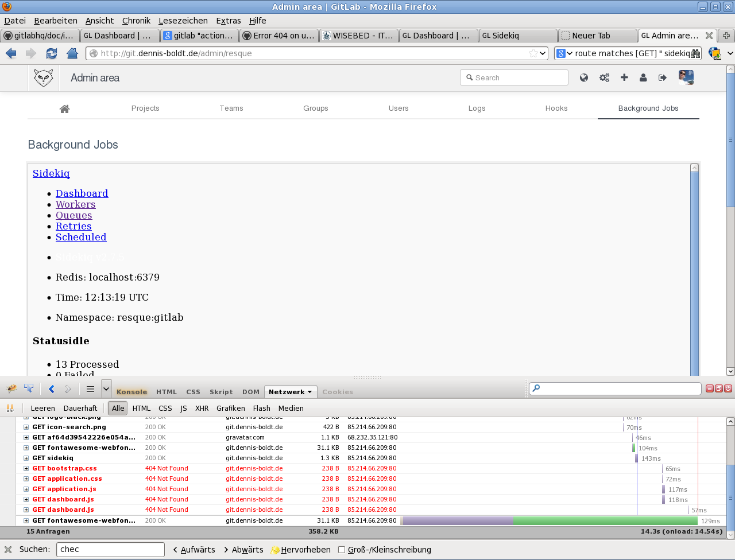The width and height of the screenshot is (735, 560).
Task: Expand the GET application.js request row
Action: [26, 489]
